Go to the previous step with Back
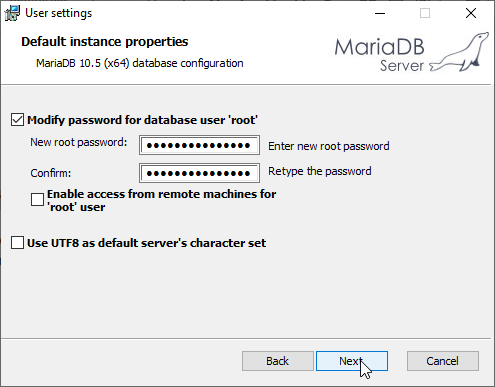Screen dimensions: 495x387 point(278,361)
